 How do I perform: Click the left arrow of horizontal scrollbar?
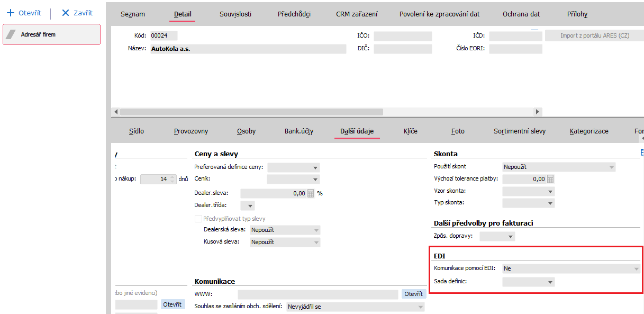pyautogui.click(x=116, y=112)
